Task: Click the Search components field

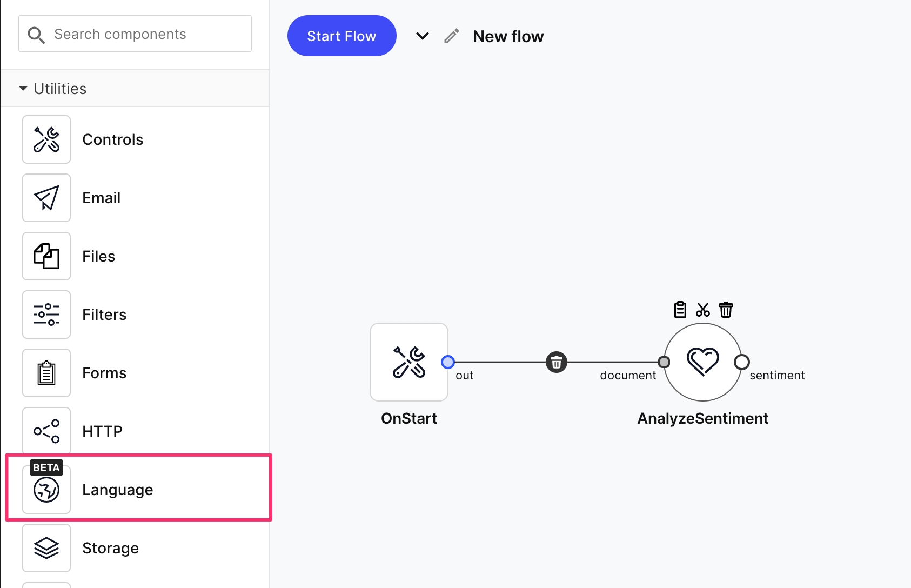Action: tap(135, 34)
